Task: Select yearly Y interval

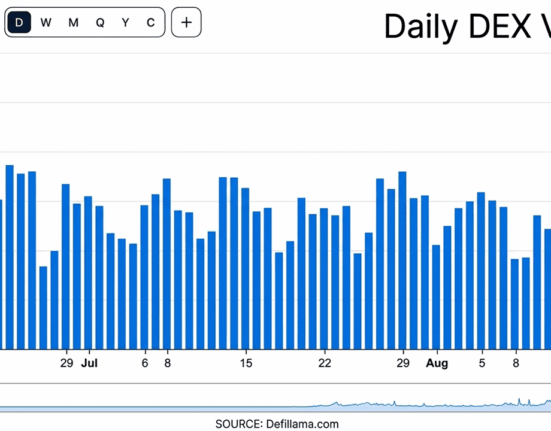Action: tap(125, 22)
